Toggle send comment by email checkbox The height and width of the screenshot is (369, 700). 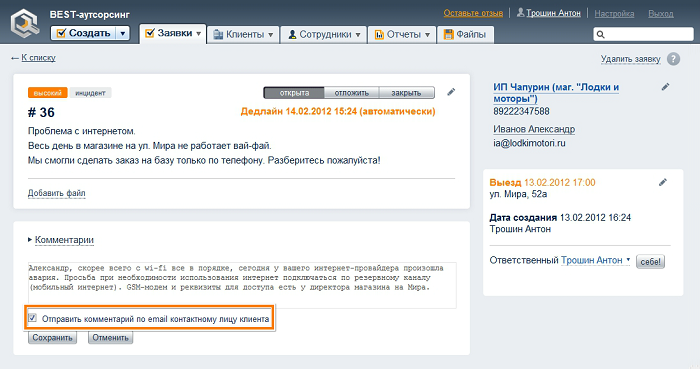coord(32,318)
